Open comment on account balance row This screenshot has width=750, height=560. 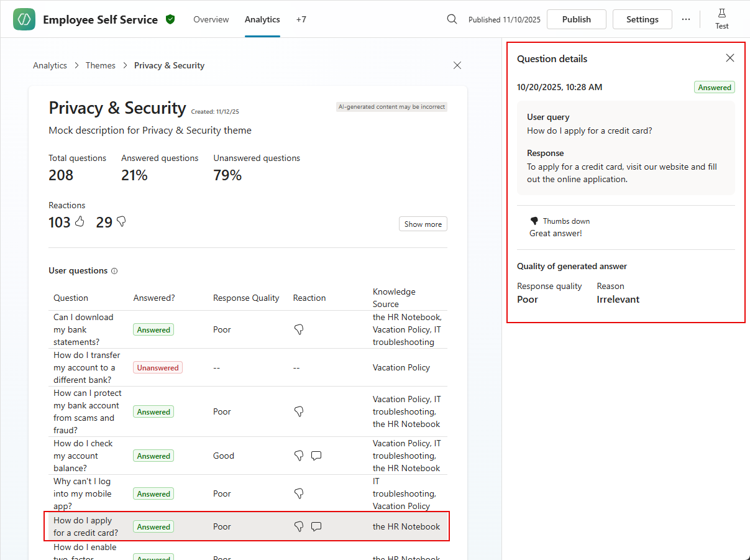click(x=316, y=456)
